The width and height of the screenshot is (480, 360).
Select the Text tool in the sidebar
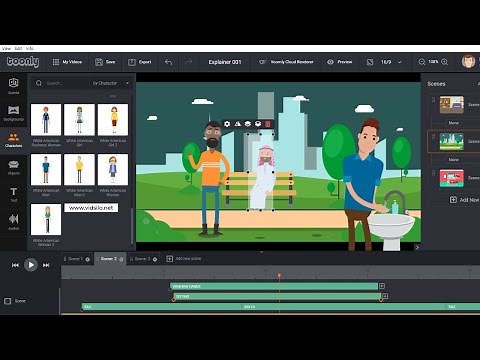click(13, 195)
